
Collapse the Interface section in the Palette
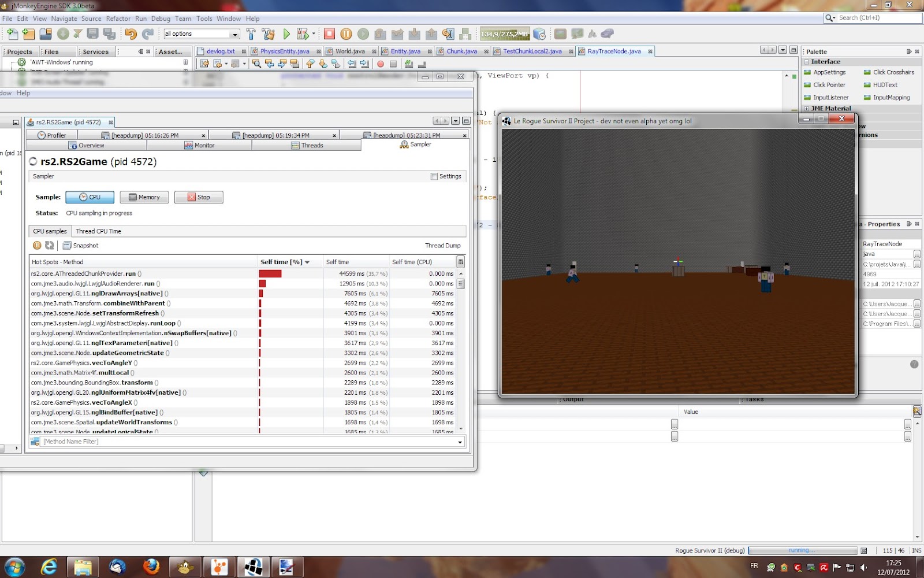coord(807,62)
